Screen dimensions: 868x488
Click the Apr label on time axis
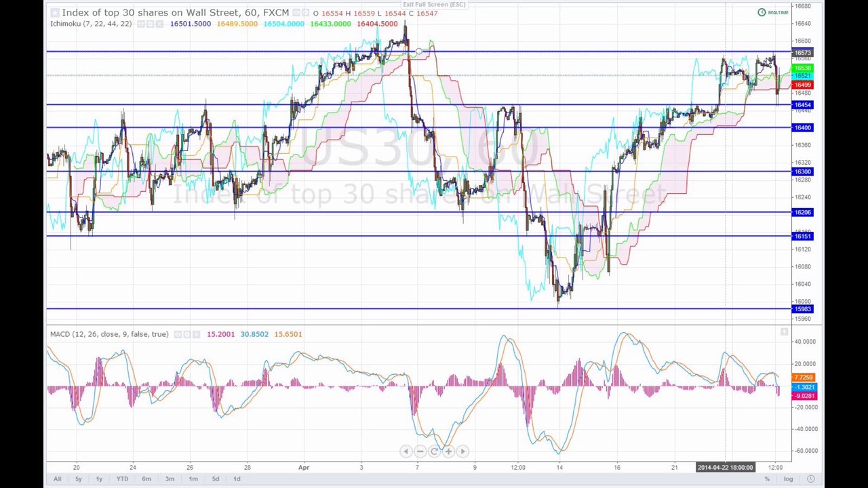[304, 468]
